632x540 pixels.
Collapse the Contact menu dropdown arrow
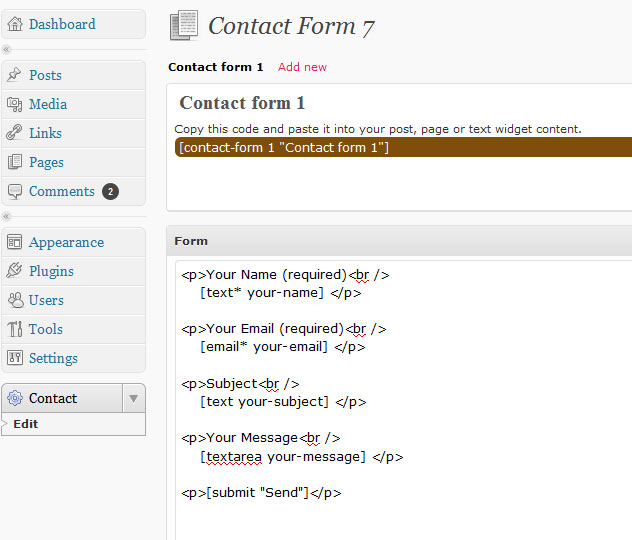(134, 398)
